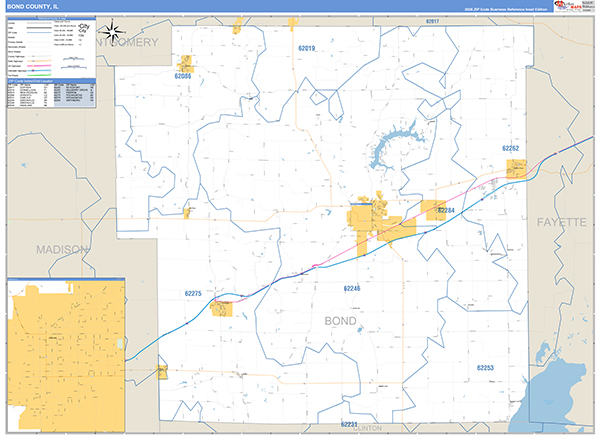
Task: Click the 'ZIP Code Business Reference Inset Edition' subtitle
Action: click(506, 9)
